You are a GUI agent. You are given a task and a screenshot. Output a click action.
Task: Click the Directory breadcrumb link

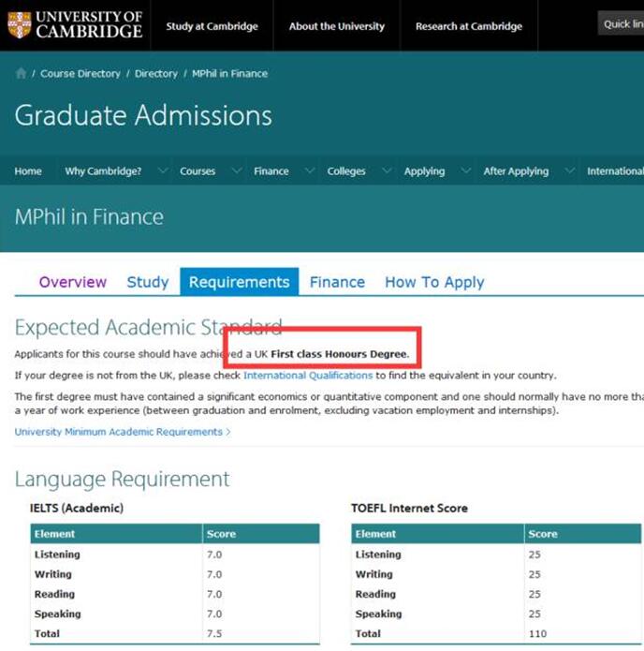pos(155,74)
